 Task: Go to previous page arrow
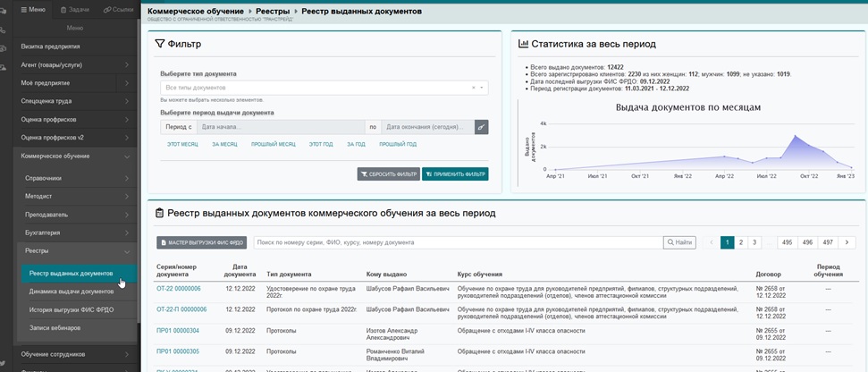click(712, 242)
